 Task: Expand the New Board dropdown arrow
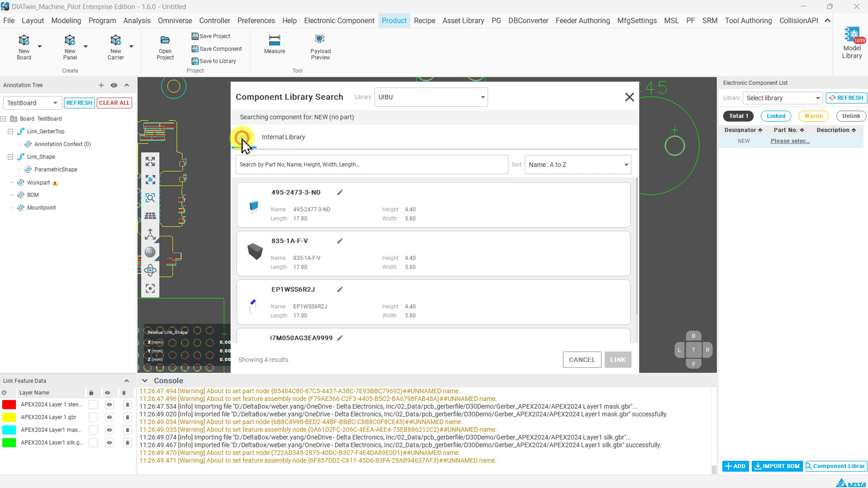[40, 46]
